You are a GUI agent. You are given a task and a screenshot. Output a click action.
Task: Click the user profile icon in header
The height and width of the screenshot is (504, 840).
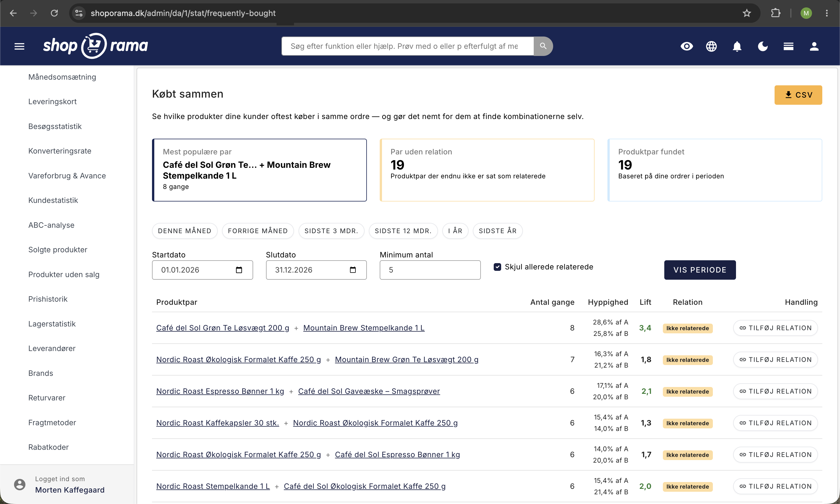tap(814, 46)
